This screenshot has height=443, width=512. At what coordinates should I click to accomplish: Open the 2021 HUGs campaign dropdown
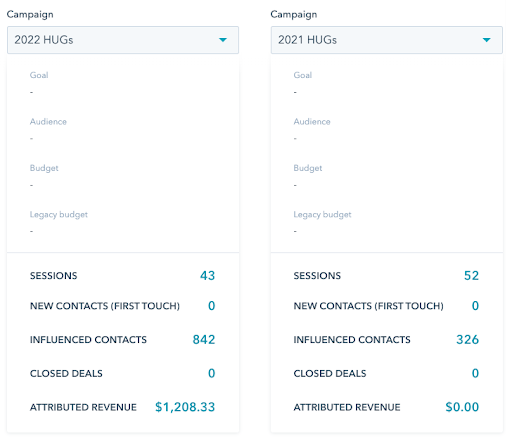387,40
